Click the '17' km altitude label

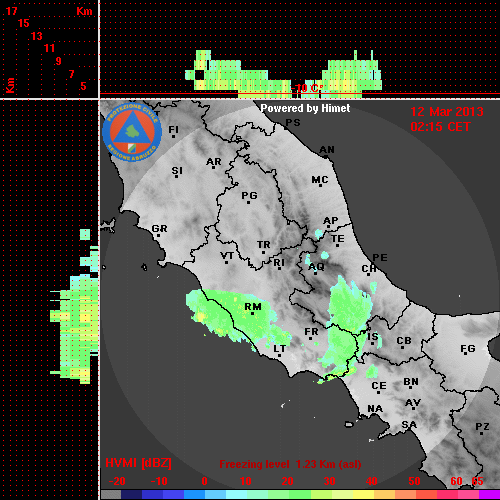pos(11,11)
